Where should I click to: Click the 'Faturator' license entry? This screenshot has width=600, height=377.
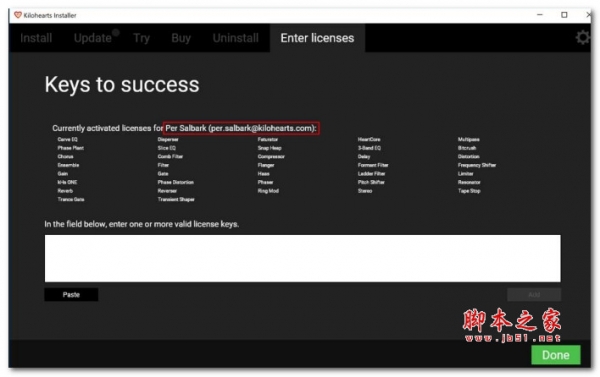pyautogui.click(x=268, y=139)
